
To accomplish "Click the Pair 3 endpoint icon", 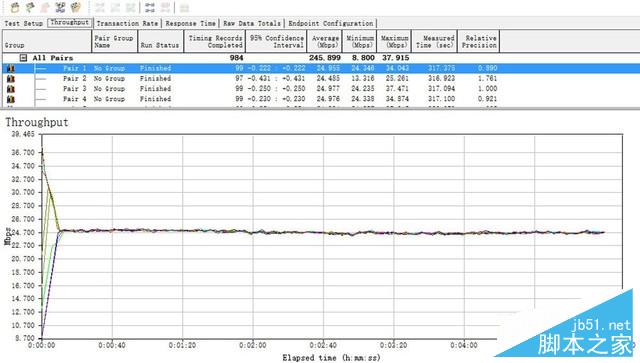I will [11, 89].
